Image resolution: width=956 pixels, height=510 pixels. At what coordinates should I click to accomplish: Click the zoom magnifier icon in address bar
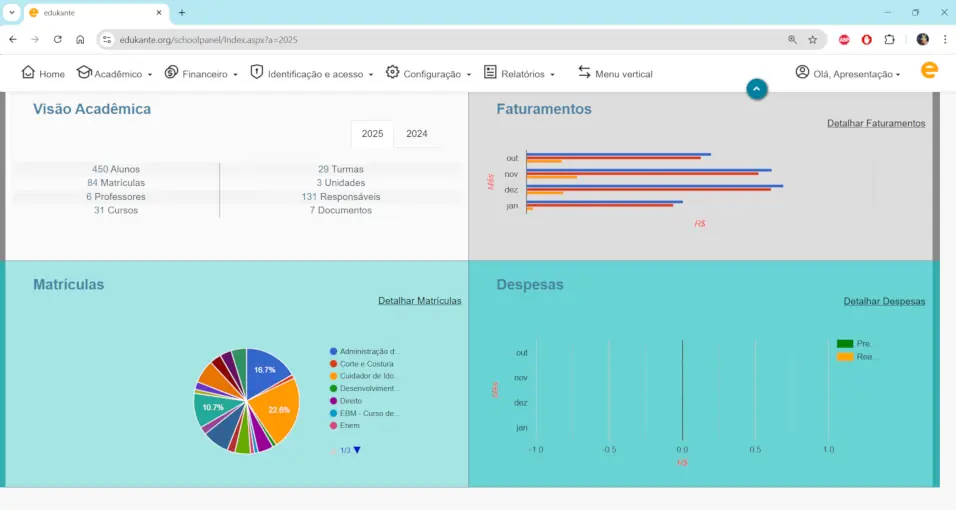click(x=792, y=40)
